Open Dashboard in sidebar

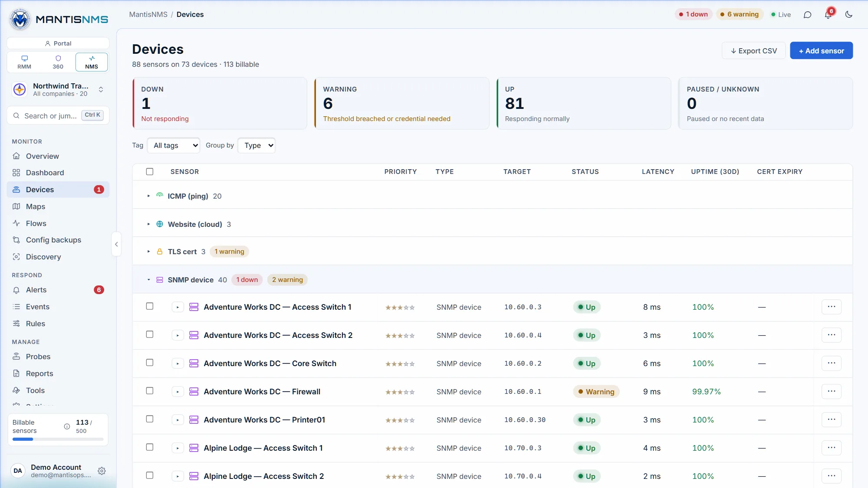pos(58,173)
